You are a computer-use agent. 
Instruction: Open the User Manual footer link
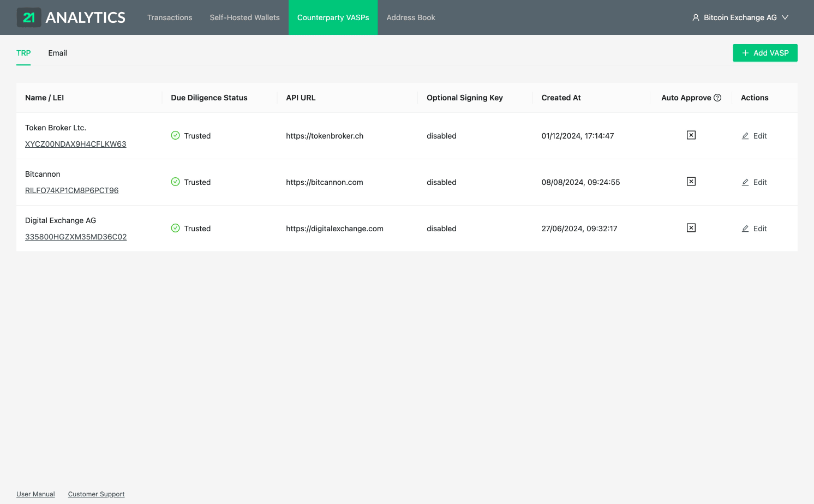tap(35, 494)
